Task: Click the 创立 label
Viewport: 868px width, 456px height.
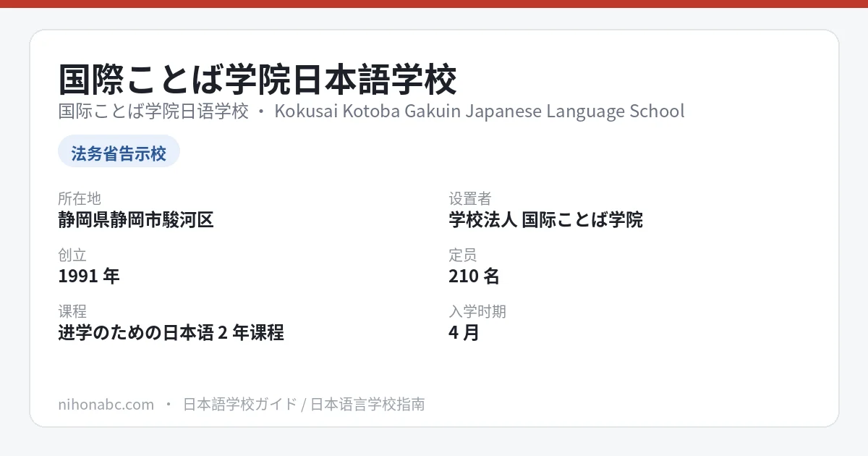Action: (72, 255)
